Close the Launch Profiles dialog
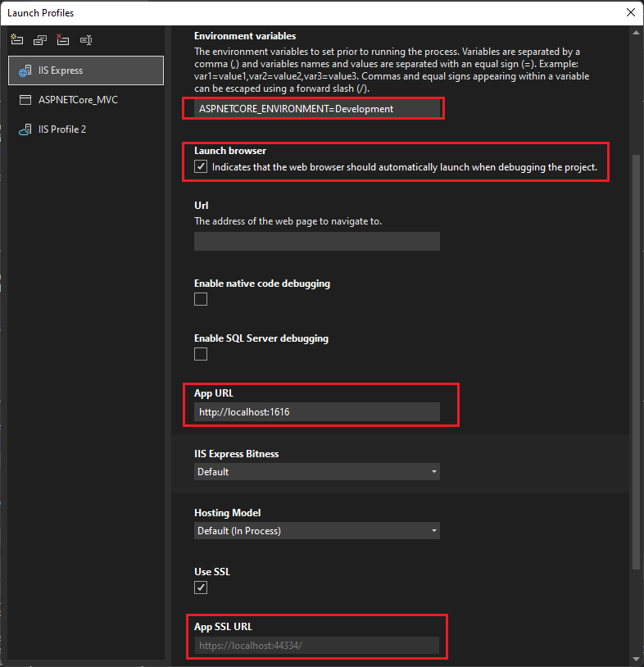The width and height of the screenshot is (644, 667). click(x=630, y=12)
